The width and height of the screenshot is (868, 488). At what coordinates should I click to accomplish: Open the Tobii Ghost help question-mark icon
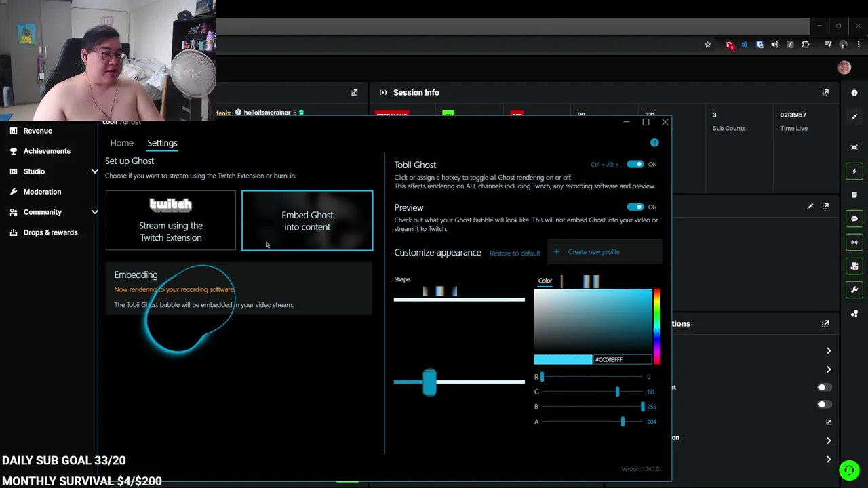coord(654,142)
